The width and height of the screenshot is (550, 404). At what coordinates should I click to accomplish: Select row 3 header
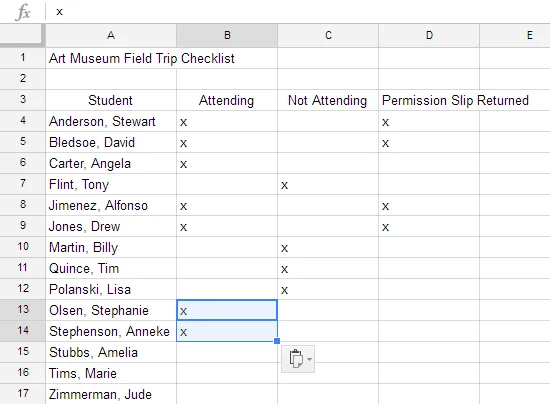(22, 100)
